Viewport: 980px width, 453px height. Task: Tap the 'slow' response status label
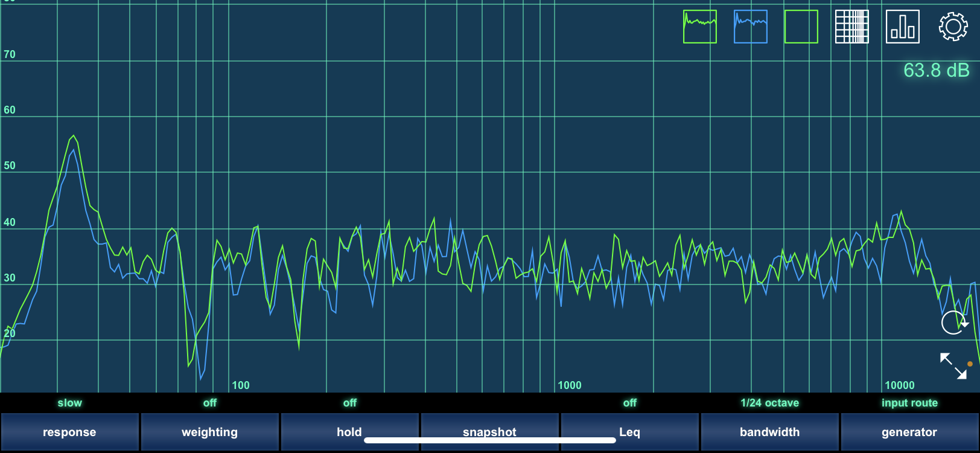(x=69, y=403)
